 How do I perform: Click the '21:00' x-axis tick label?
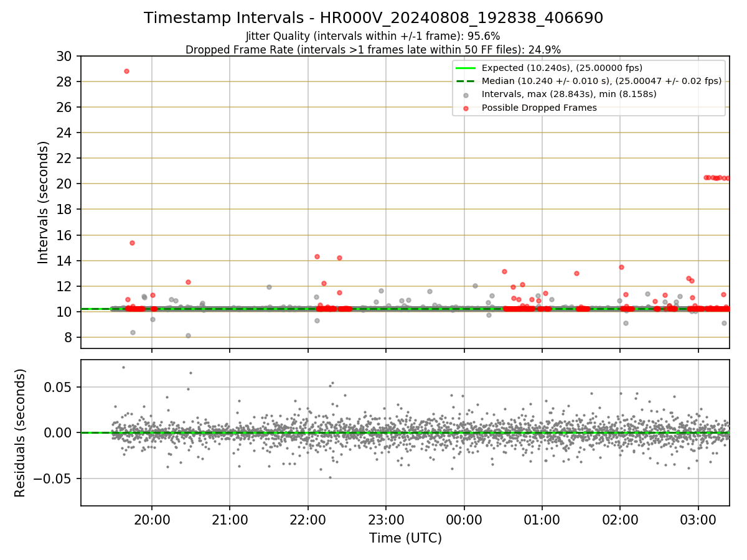(x=230, y=520)
